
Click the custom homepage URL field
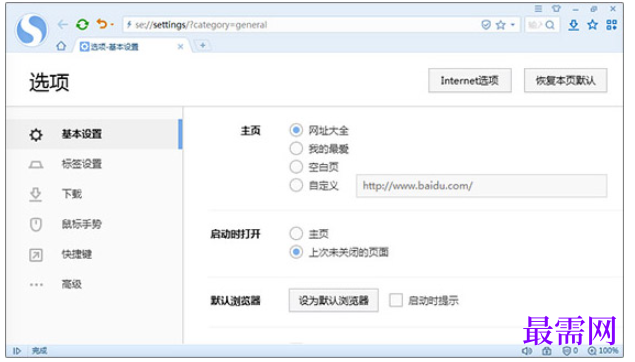point(482,186)
